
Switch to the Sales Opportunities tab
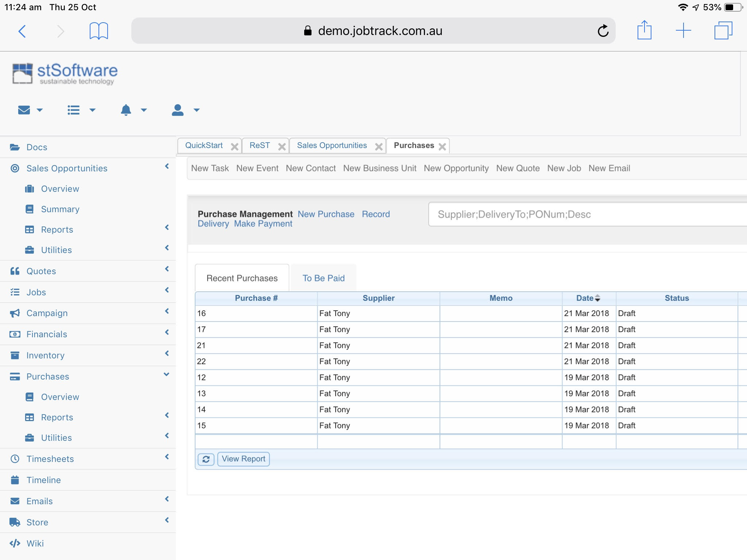pyautogui.click(x=332, y=145)
